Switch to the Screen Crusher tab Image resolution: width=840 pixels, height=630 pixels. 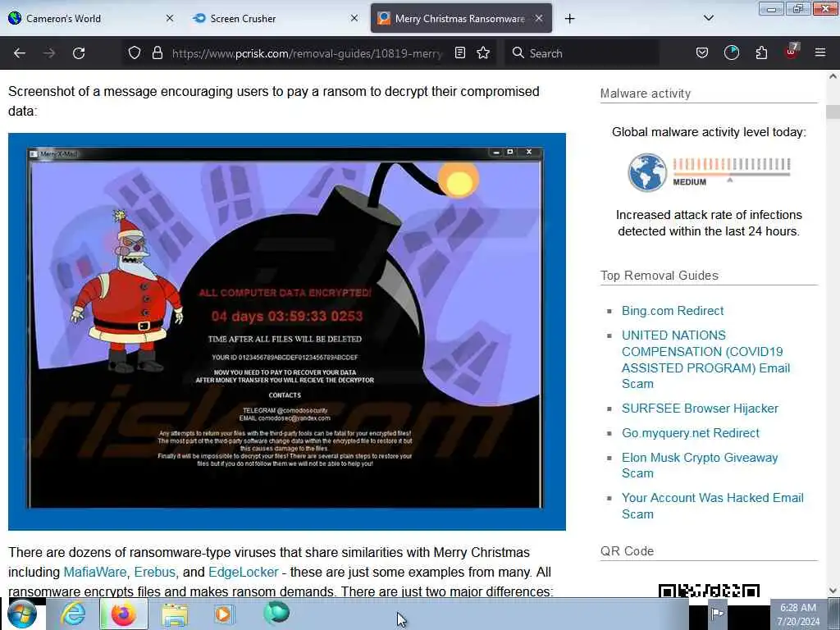click(276, 18)
